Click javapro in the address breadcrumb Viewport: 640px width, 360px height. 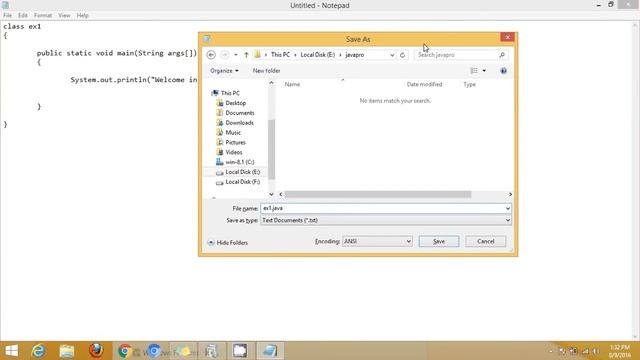tap(354, 55)
